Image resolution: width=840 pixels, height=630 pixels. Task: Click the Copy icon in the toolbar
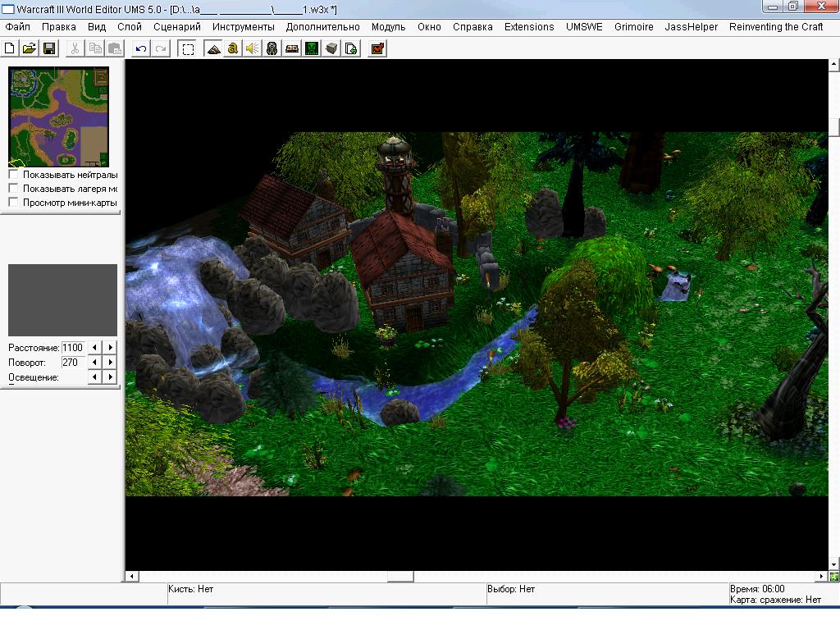pyautogui.click(x=95, y=48)
